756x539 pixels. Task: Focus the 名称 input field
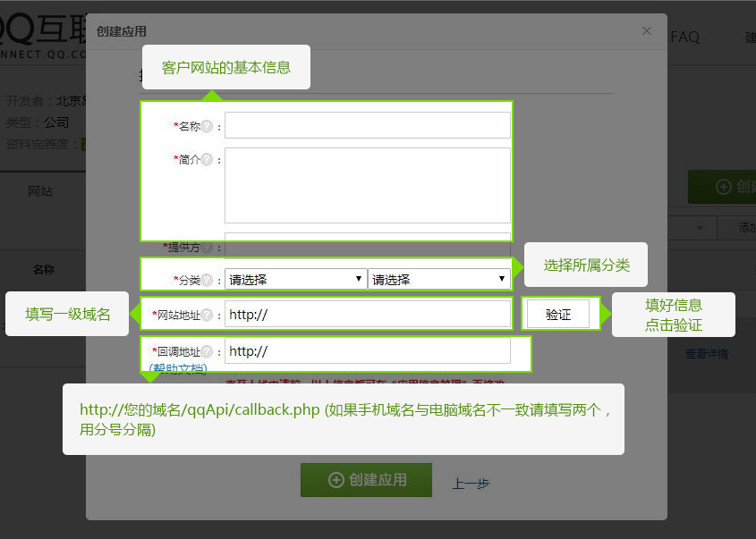tap(368, 125)
